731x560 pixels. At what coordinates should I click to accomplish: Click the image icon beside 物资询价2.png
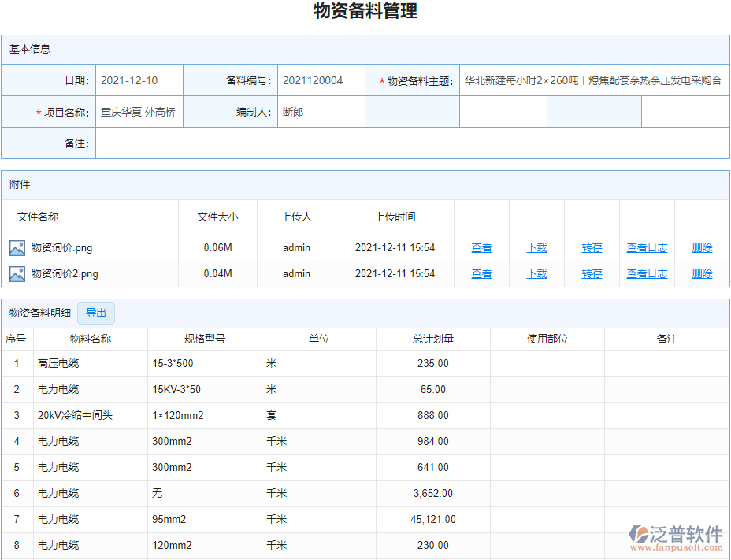[19, 273]
